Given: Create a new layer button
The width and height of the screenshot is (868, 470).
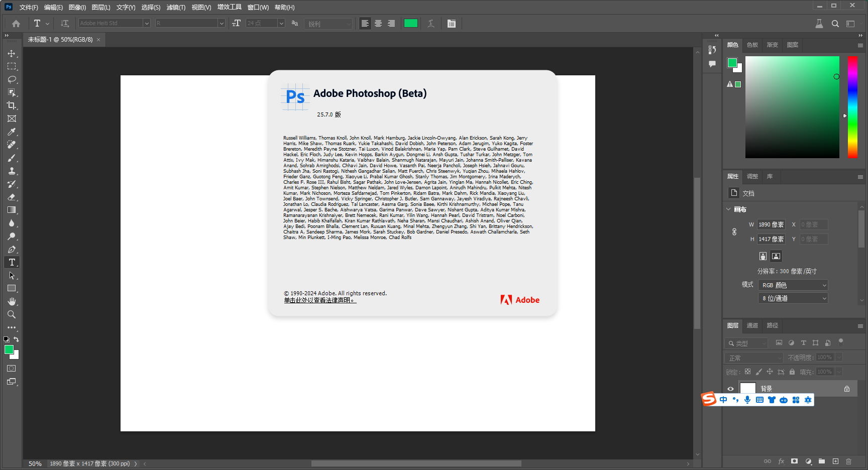Looking at the screenshot, I should (835, 461).
